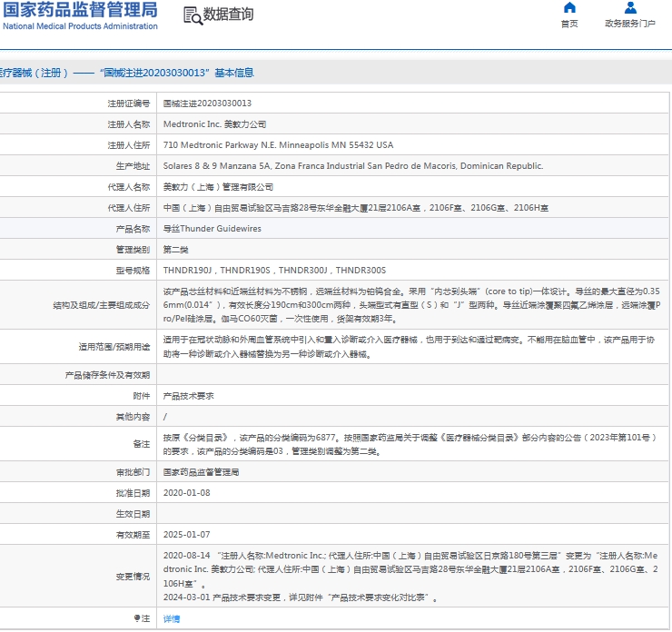Click the 政务服务门户 label
Image resolution: width=672 pixels, height=632 pixels.
click(x=630, y=24)
